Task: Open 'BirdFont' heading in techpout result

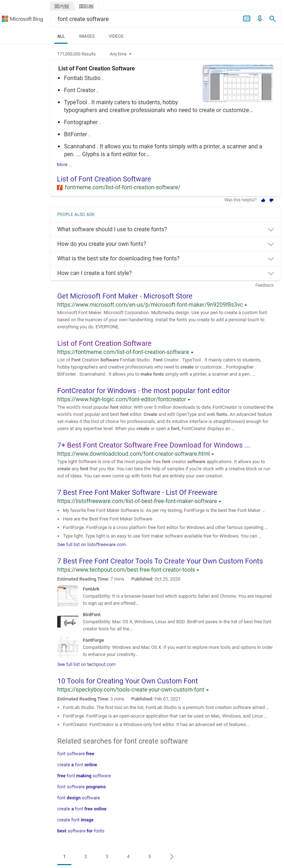Action: click(x=92, y=615)
